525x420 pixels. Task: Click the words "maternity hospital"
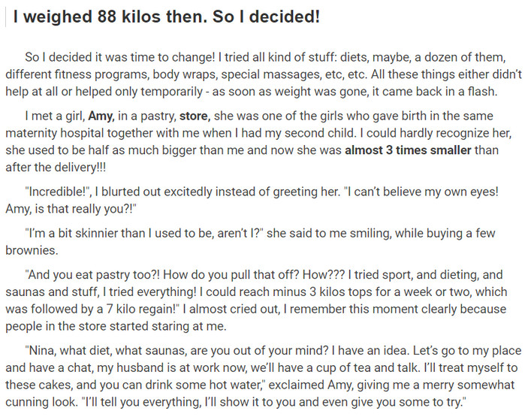55,133
